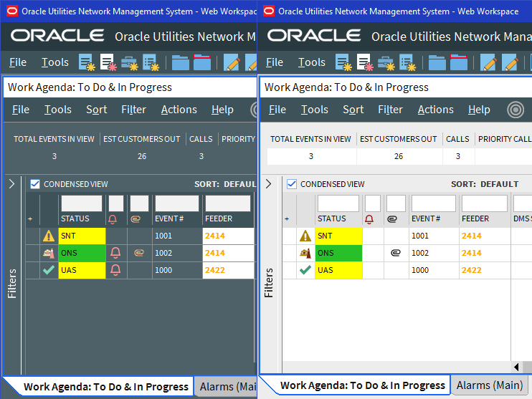Click warning triangle icon on SNT row, left window
The height and width of the screenshot is (399, 532).
(x=49, y=236)
